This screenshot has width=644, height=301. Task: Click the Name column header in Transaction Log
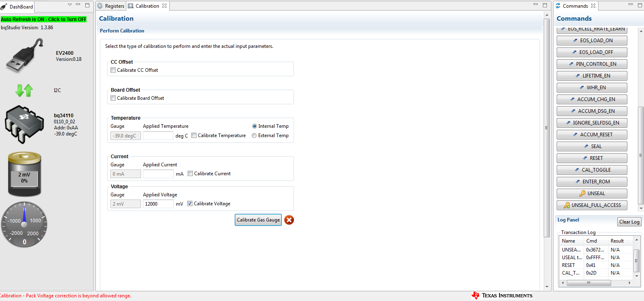[x=571, y=241]
